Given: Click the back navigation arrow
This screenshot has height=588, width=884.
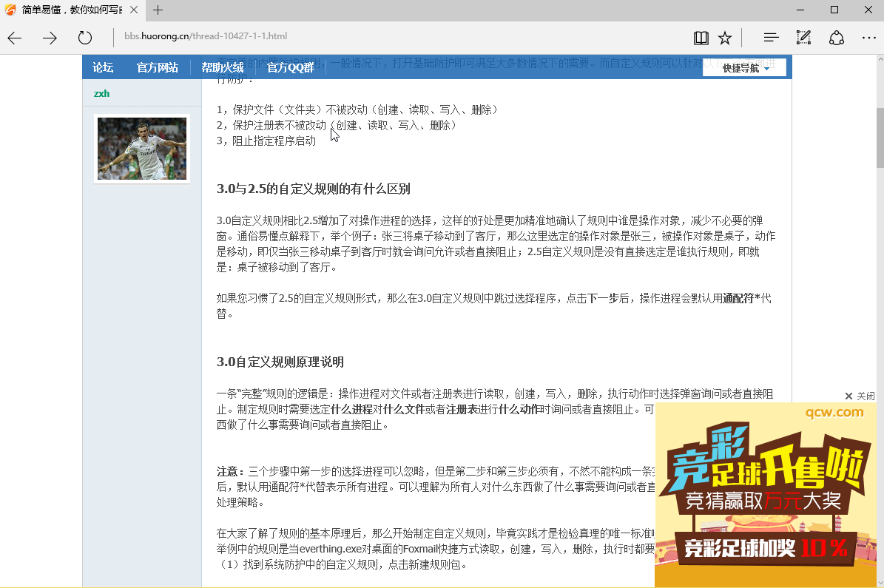Looking at the screenshot, I should (x=14, y=37).
